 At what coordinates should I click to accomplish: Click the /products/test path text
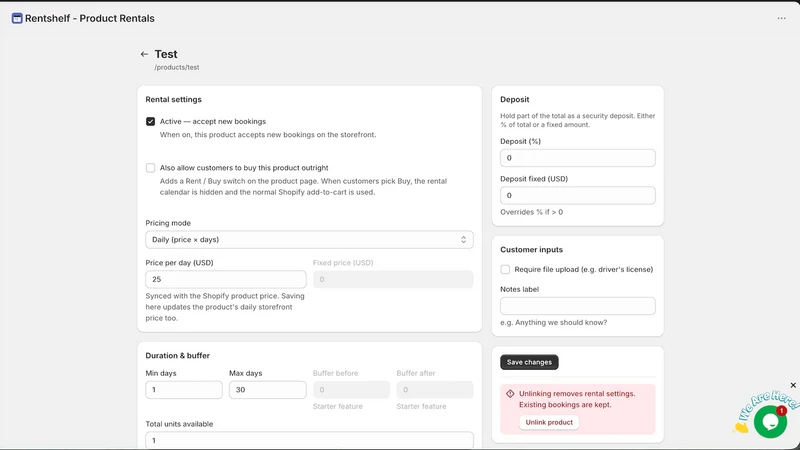point(177,67)
